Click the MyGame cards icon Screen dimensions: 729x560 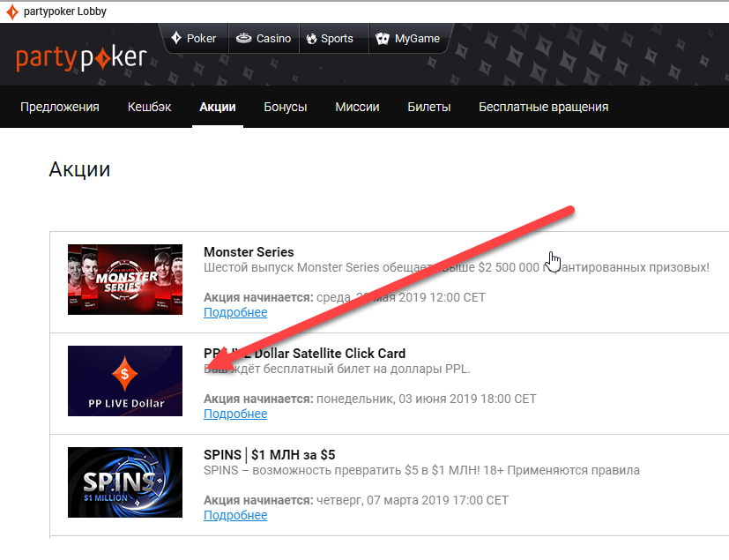pos(383,39)
